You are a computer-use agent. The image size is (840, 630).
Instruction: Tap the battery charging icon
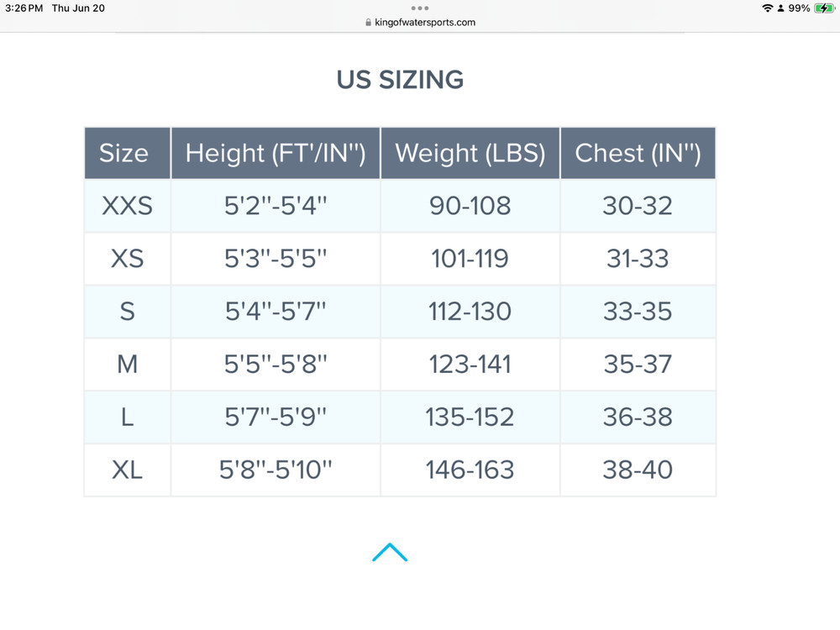[x=824, y=8]
